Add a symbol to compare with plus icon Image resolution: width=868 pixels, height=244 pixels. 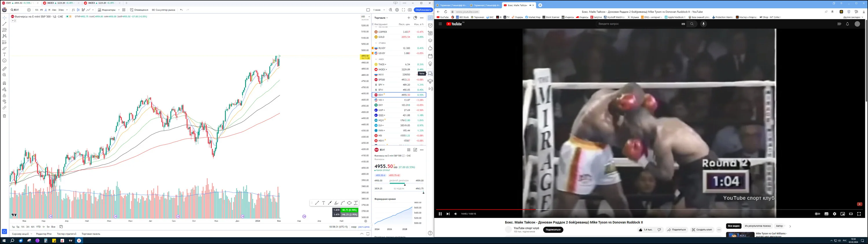pos(29,10)
